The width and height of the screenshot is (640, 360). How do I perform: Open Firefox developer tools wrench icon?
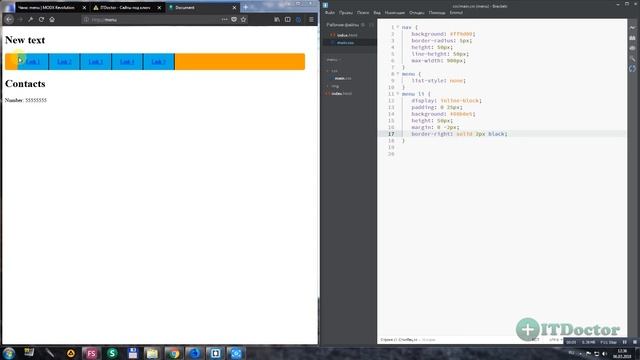(x=31, y=19)
